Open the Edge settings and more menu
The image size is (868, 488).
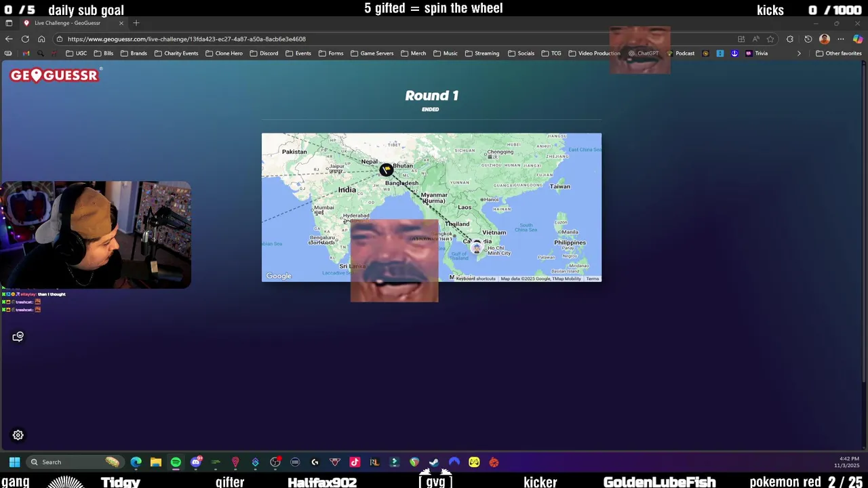[x=841, y=39]
